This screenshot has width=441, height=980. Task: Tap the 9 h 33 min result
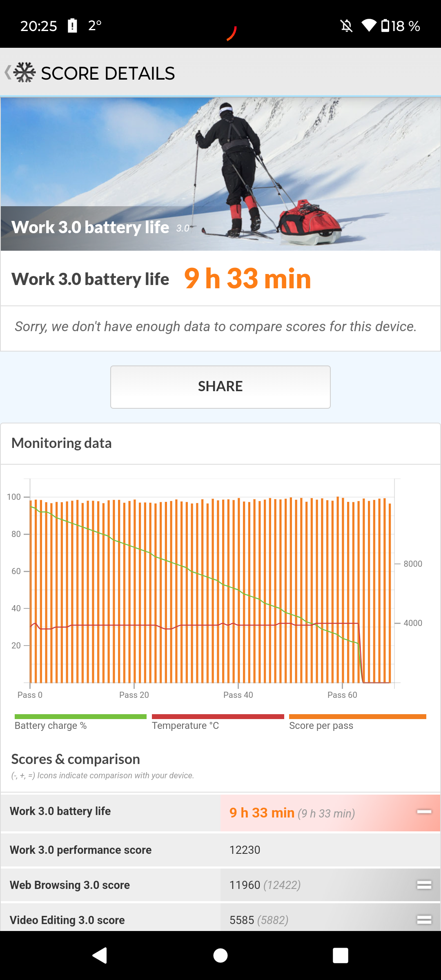point(247,278)
